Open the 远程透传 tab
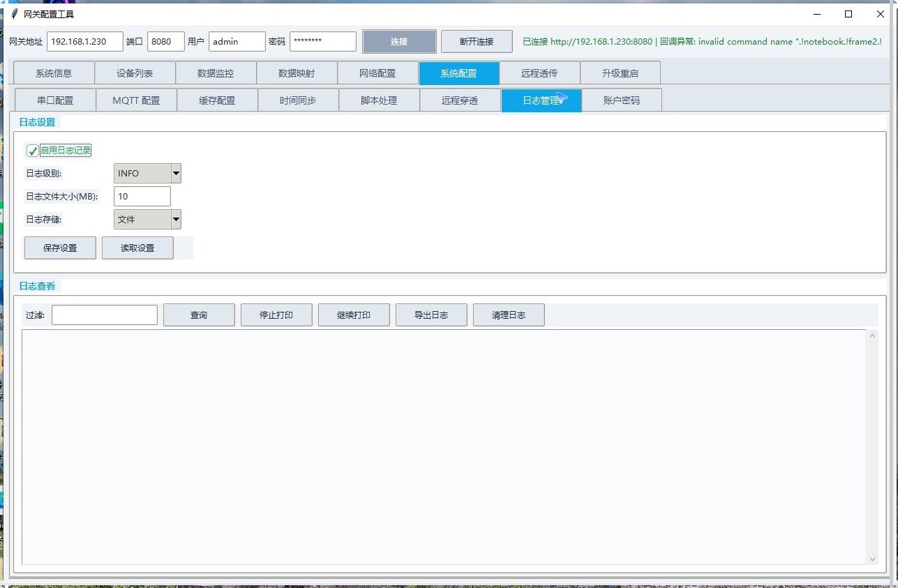The image size is (898, 588). click(539, 73)
